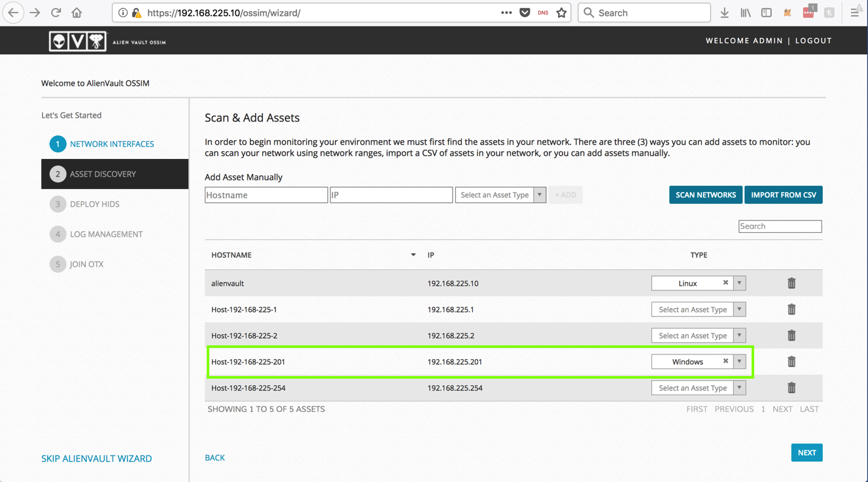
Task: Delete the alienvault asset with trash icon
Action: (x=791, y=283)
